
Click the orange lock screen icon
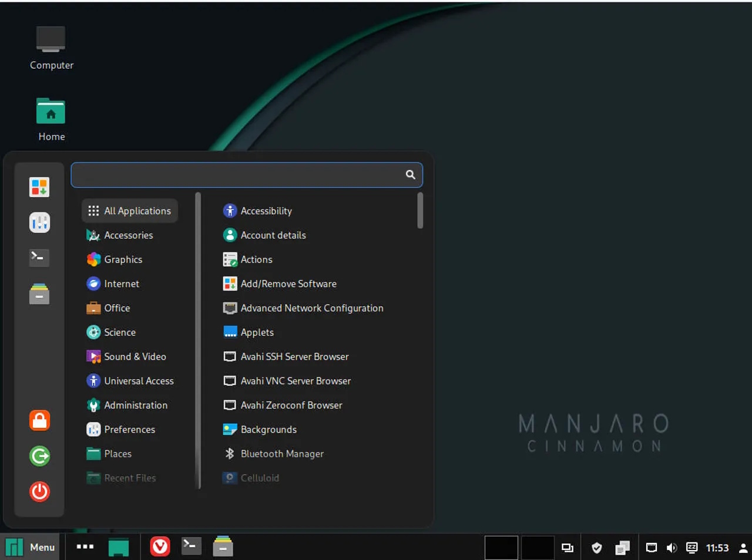39,420
